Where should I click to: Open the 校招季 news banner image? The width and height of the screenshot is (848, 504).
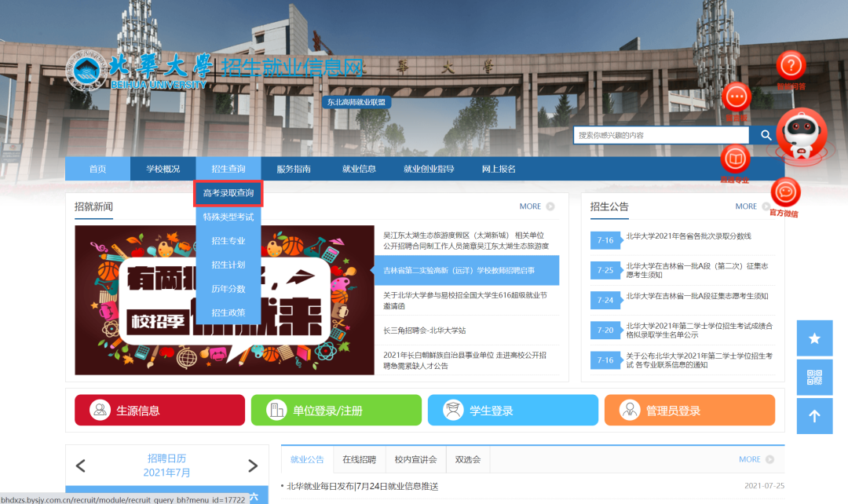(x=225, y=300)
